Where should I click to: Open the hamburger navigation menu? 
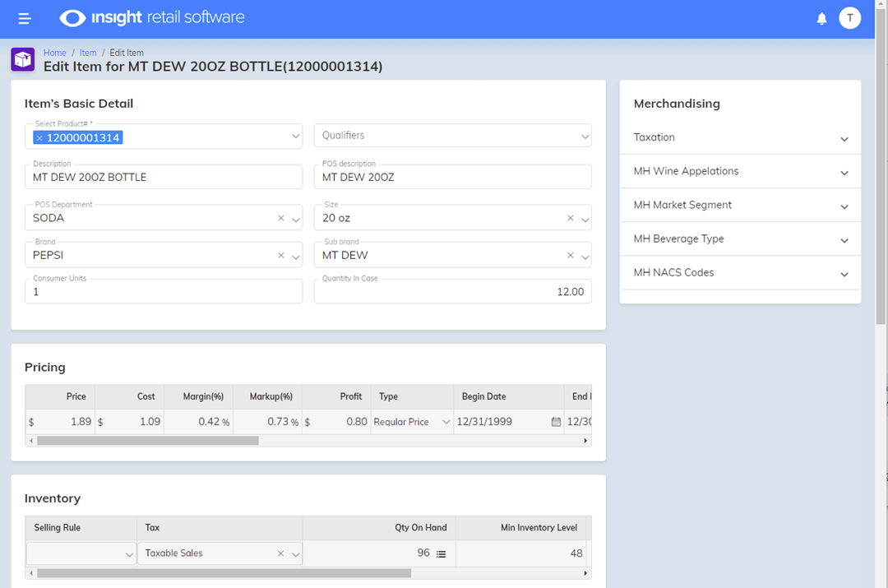point(25,19)
